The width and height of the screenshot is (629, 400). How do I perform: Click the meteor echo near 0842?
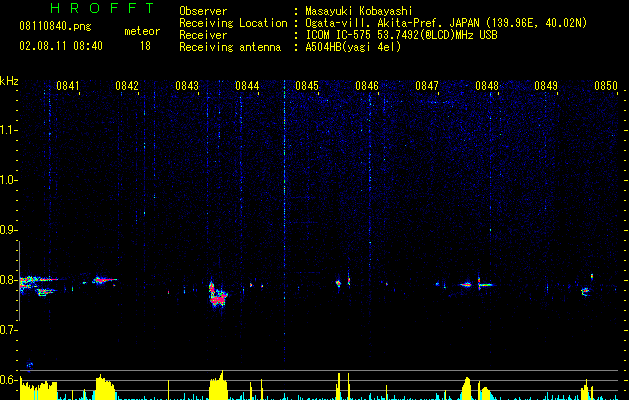pyautogui.click(x=104, y=280)
